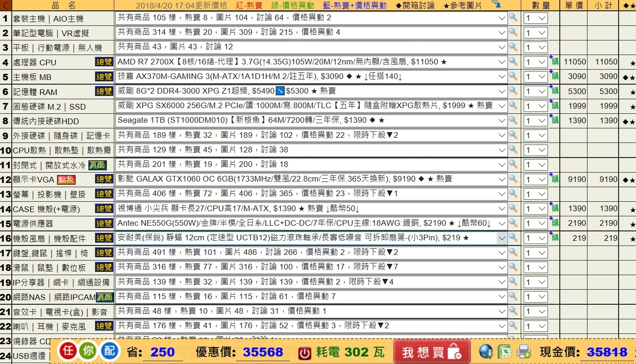Click the Excel export icon in the bottom bar
The height and width of the screenshot is (364, 636).
[505, 352]
